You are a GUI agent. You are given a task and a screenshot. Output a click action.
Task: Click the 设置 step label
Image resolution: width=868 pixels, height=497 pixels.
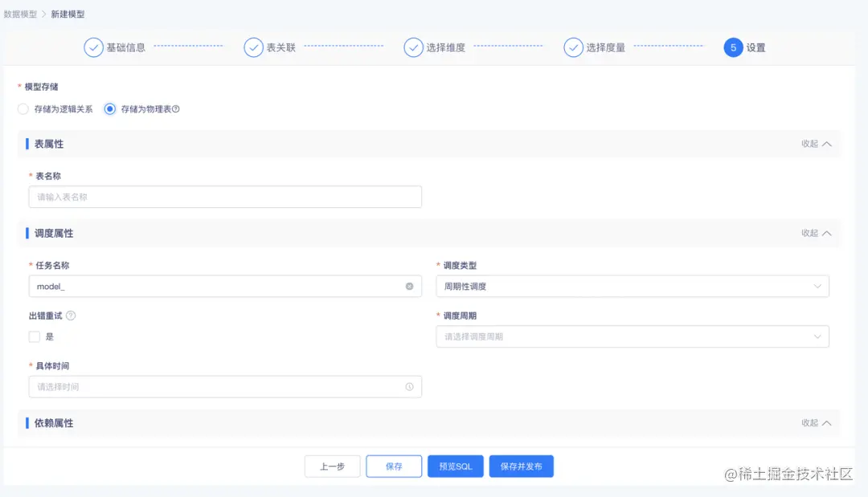coord(755,47)
